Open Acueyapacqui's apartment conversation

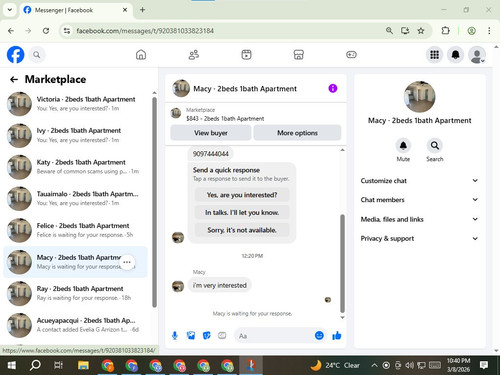[75, 325]
